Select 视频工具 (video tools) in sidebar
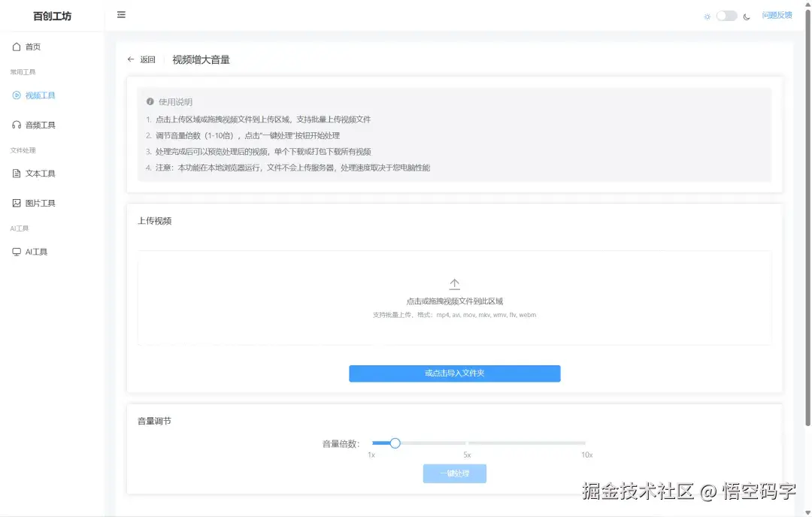 click(33, 95)
